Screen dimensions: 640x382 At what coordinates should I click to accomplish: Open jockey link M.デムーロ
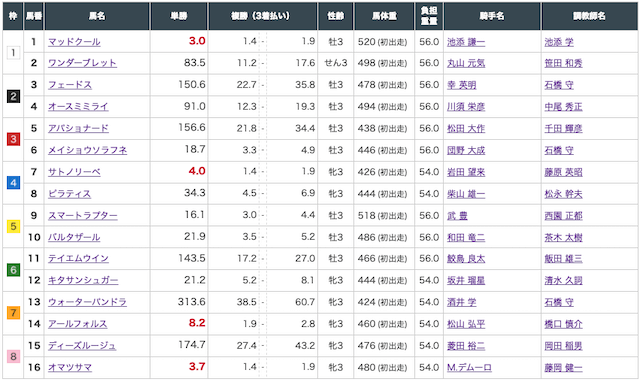coord(469,367)
